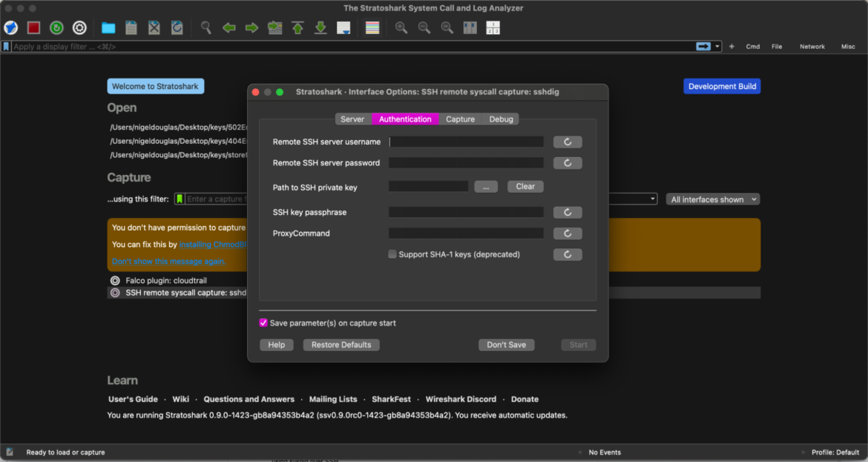Toggle colorize event list icon
Image resolution: width=868 pixels, height=462 pixels.
pos(372,27)
